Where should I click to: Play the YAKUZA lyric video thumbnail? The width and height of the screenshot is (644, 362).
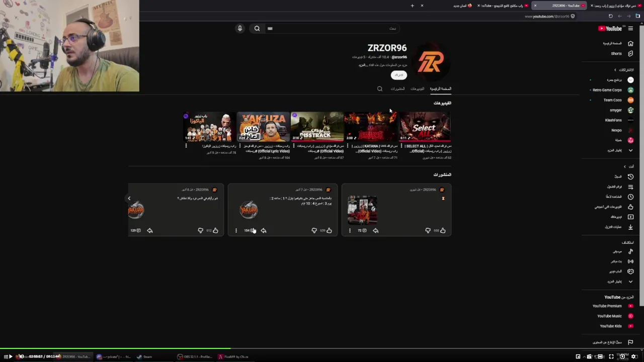[x=263, y=127]
